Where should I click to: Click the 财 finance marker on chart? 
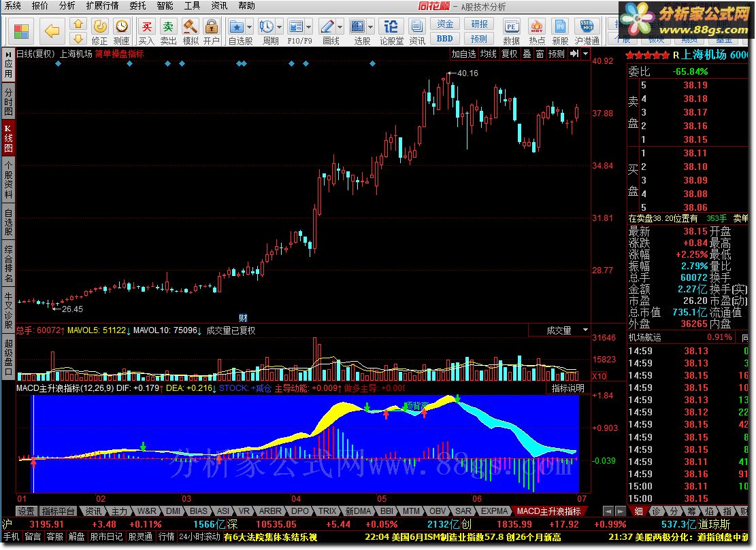pyautogui.click(x=243, y=318)
